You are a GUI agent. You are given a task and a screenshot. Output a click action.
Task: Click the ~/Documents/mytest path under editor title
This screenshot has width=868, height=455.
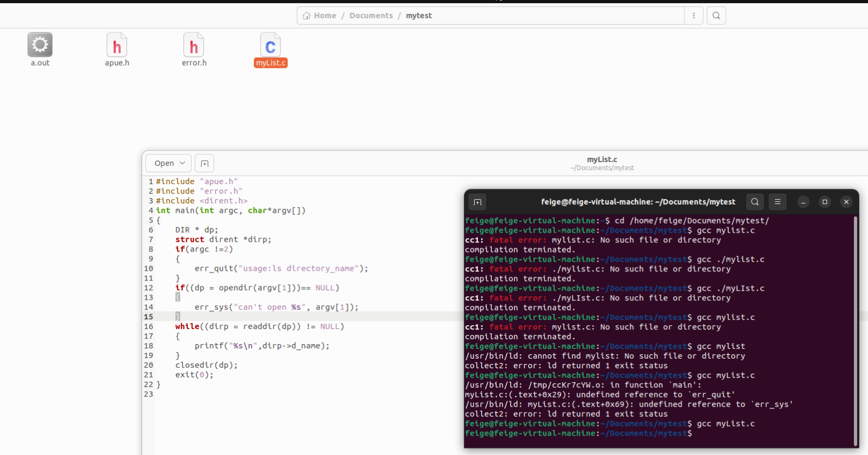click(x=602, y=168)
